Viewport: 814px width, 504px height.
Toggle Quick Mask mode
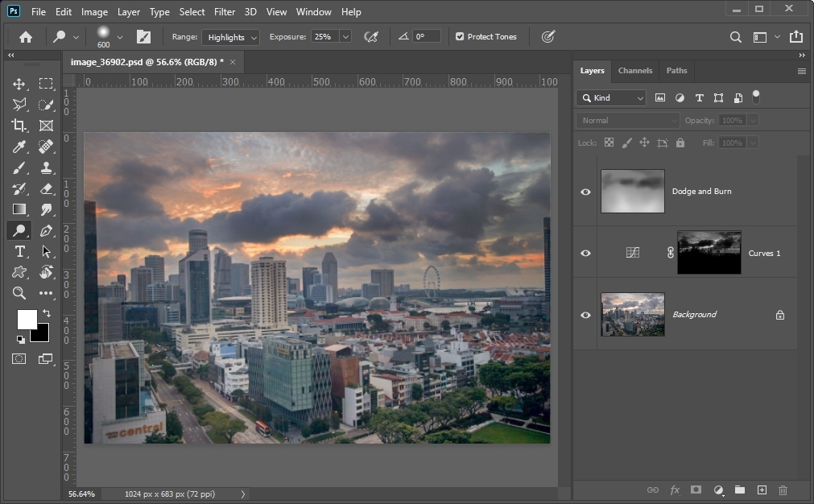click(x=19, y=358)
